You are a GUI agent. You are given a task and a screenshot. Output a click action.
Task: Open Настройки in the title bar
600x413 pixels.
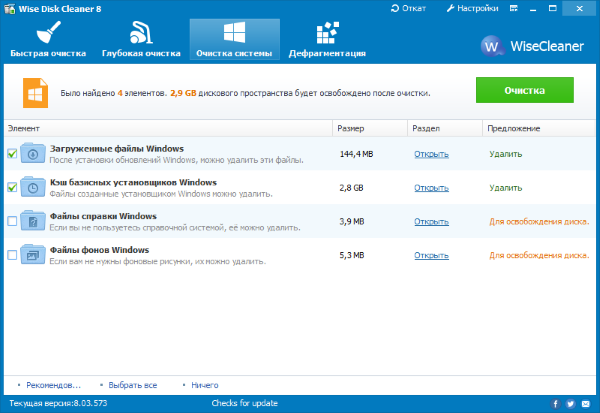click(473, 8)
